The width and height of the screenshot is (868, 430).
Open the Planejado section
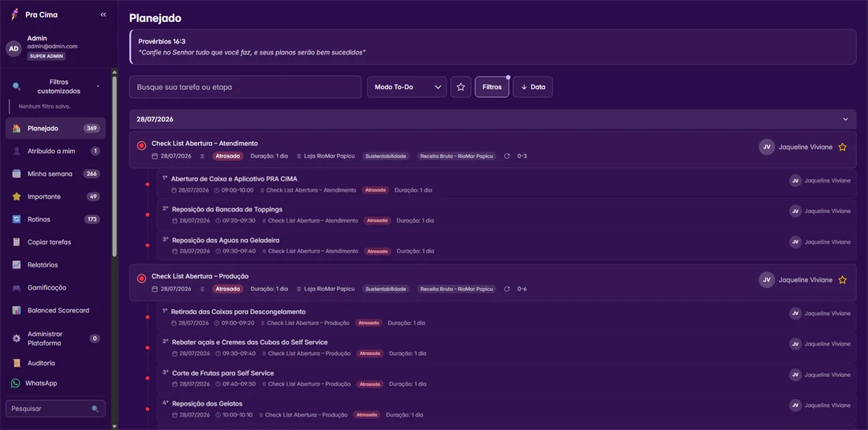click(55, 129)
